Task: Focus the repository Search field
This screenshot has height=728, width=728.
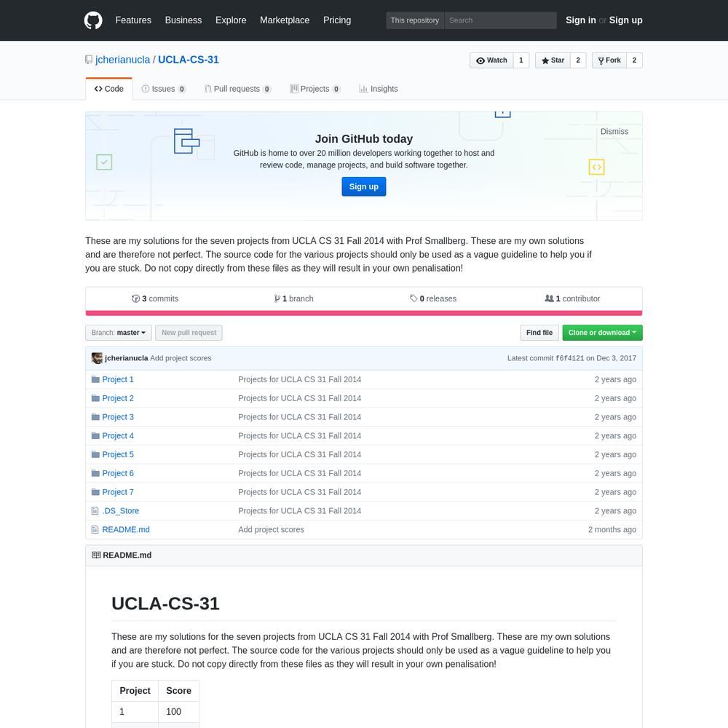Action: point(500,20)
